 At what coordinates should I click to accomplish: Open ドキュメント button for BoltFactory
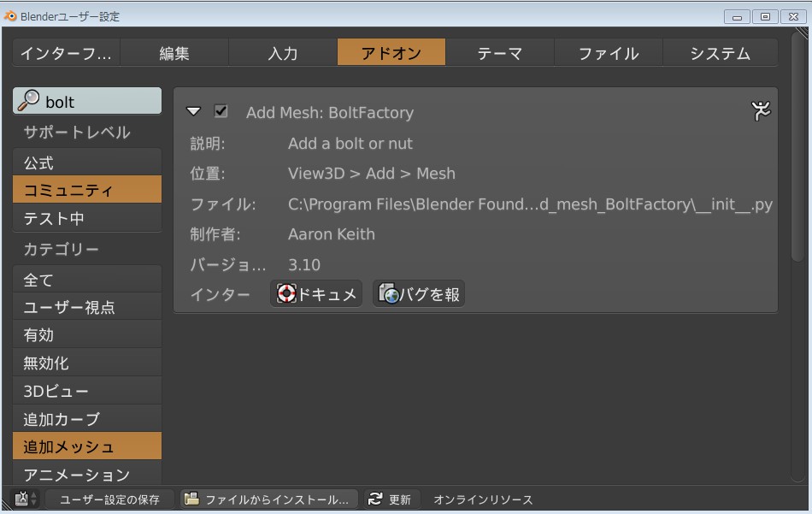(x=316, y=294)
